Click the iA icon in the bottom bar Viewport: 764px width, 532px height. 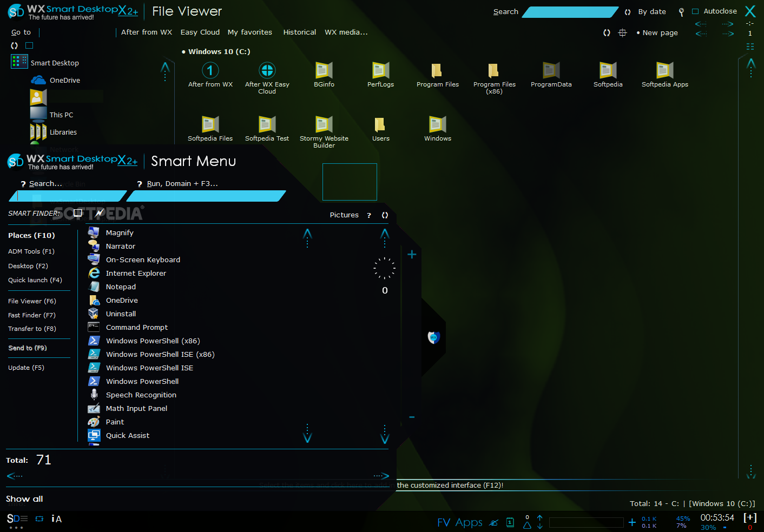tap(57, 519)
